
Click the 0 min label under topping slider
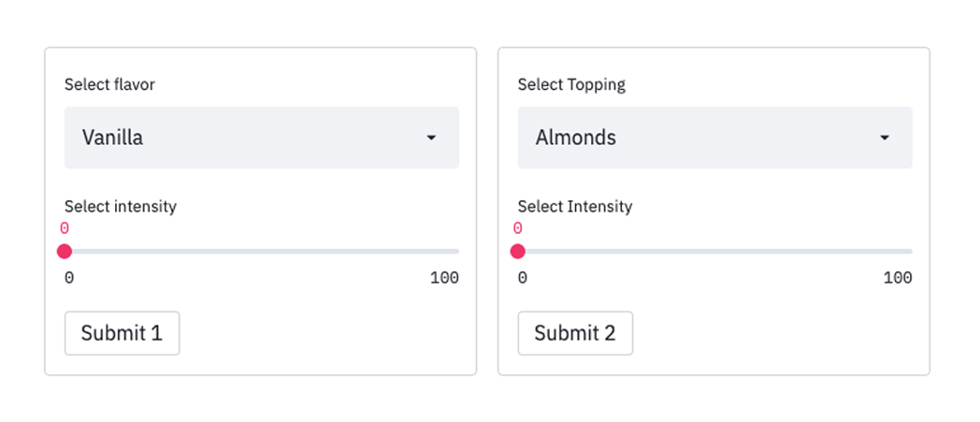click(523, 278)
